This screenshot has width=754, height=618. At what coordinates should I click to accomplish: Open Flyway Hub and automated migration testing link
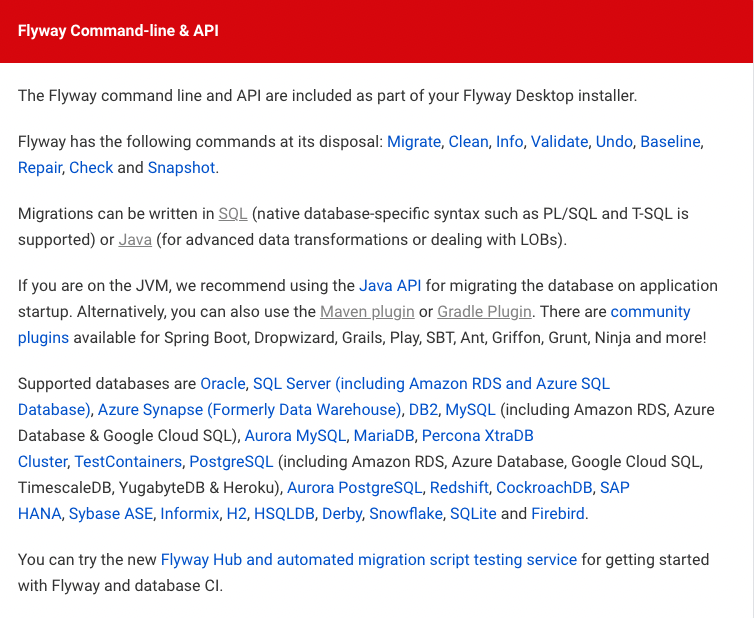(x=368, y=560)
